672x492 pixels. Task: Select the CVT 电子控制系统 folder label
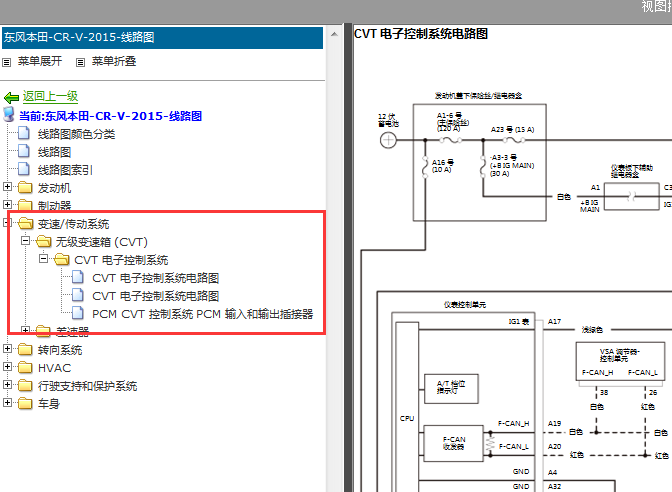click(x=121, y=260)
